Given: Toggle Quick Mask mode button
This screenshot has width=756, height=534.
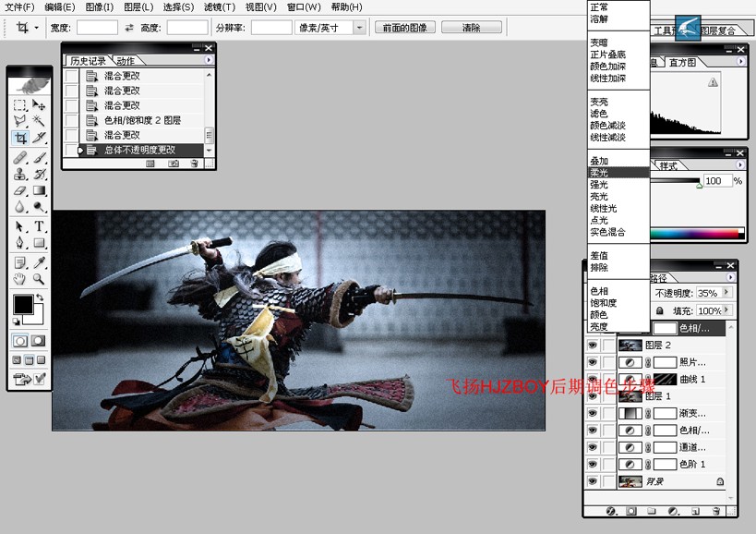Looking at the screenshot, I should (x=39, y=341).
